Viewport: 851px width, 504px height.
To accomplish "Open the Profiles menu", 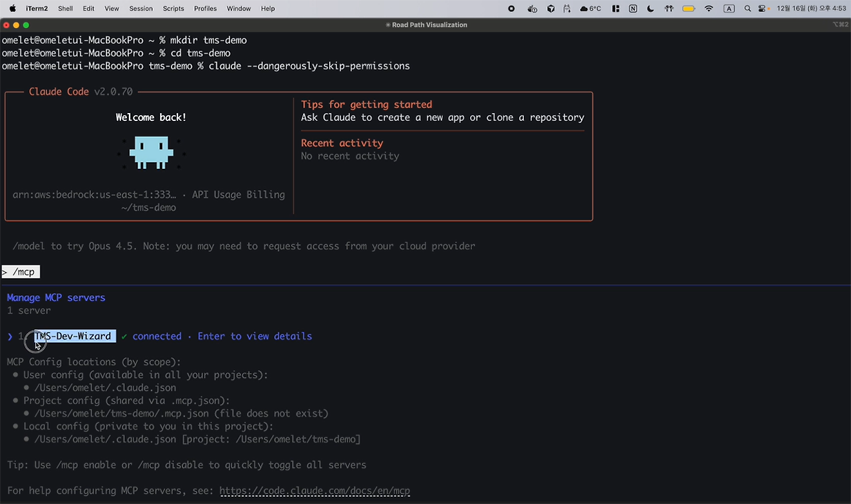I will 205,9.
